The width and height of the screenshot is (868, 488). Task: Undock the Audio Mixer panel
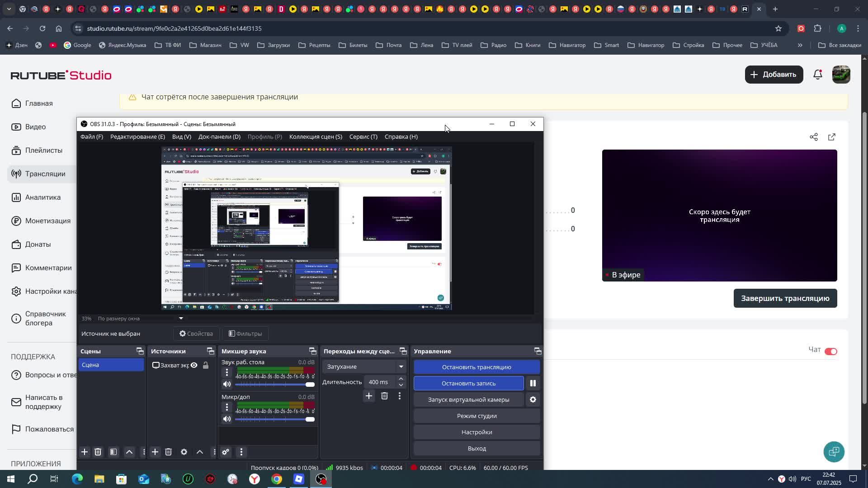click(x=312, y=351)
